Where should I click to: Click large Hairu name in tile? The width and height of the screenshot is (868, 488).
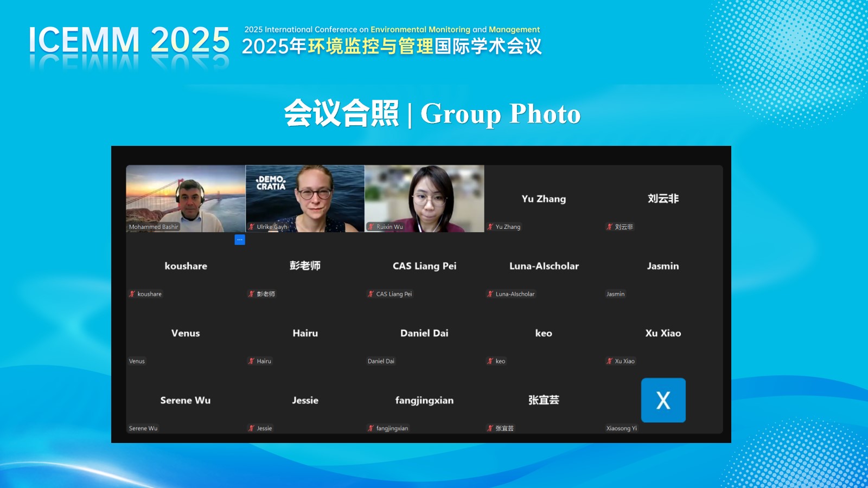(305, 333)
